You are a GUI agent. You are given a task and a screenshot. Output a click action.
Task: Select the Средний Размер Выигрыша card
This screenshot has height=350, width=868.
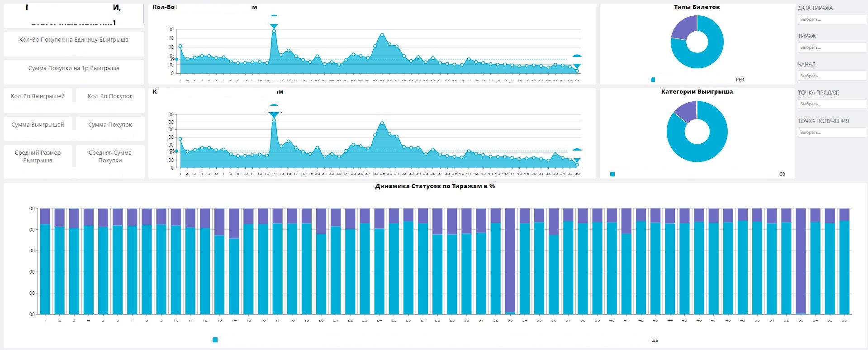tap(38, 161)
